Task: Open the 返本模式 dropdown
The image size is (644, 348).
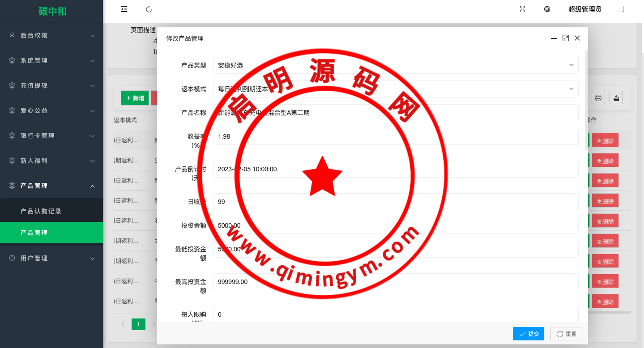Action: pyautogui.click(x=395, y=89)
